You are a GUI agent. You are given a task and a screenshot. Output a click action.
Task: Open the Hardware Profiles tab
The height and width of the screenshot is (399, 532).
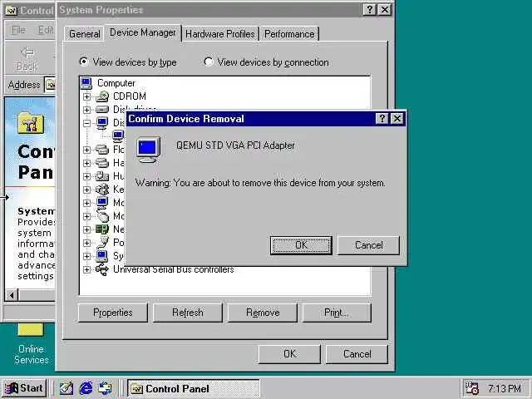[x=219, y=34]
